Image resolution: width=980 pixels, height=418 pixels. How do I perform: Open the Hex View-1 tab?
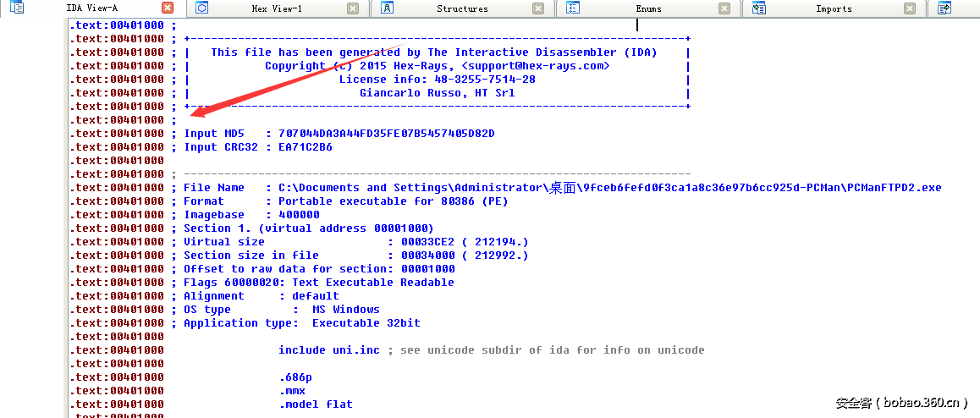tap(277, 8)
